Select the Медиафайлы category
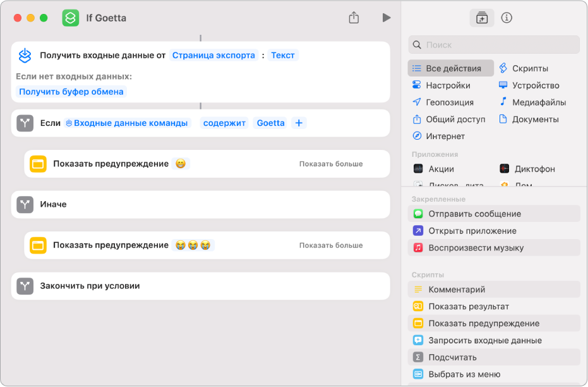The height and width of the screenshot is (387, 588). (538, 102)
